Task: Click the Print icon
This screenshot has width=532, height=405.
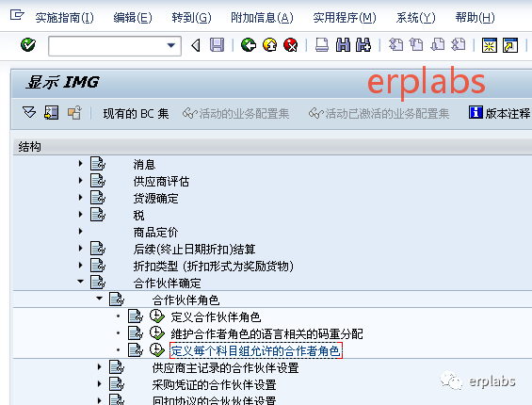Action: coord(322,45)
